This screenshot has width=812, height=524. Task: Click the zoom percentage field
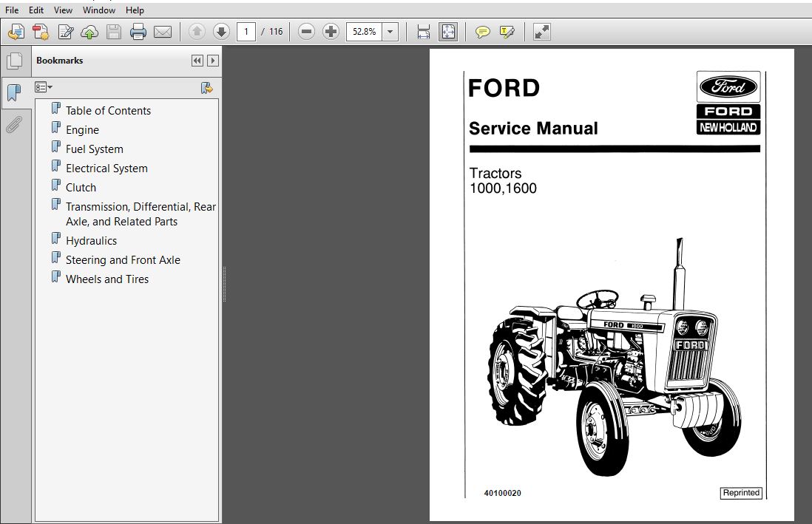pyautogui.click(x=365, y=32)
